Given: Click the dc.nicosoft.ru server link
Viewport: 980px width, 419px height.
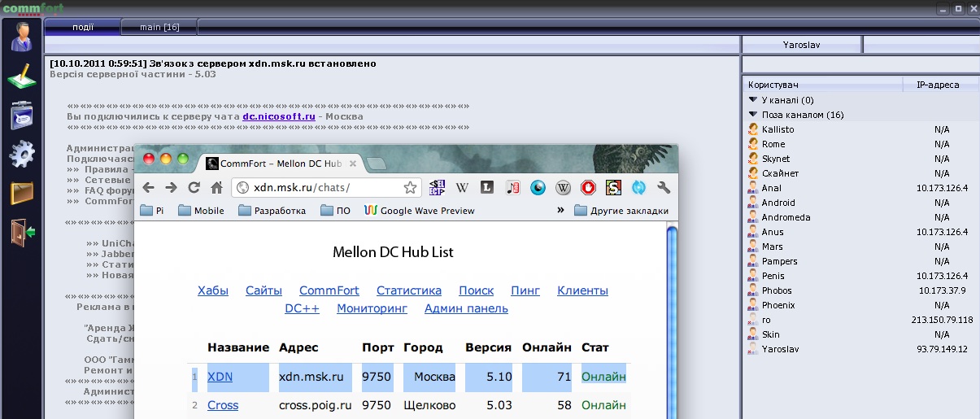Looking at the screenshot, I should (278, 116).
